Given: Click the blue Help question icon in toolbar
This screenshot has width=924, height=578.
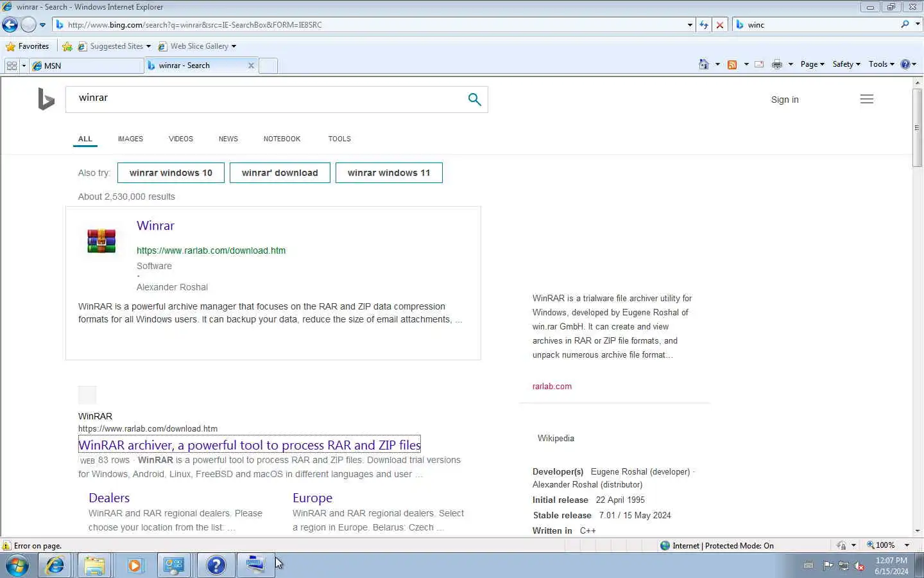Looking at the screenshot, I should click(x=905, y=64).
